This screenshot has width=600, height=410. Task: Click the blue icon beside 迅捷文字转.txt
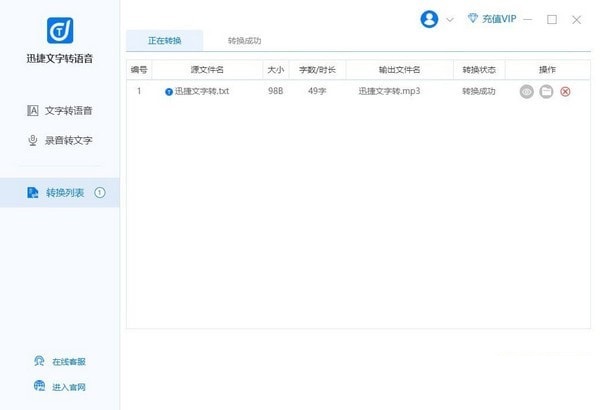(168, 92)
